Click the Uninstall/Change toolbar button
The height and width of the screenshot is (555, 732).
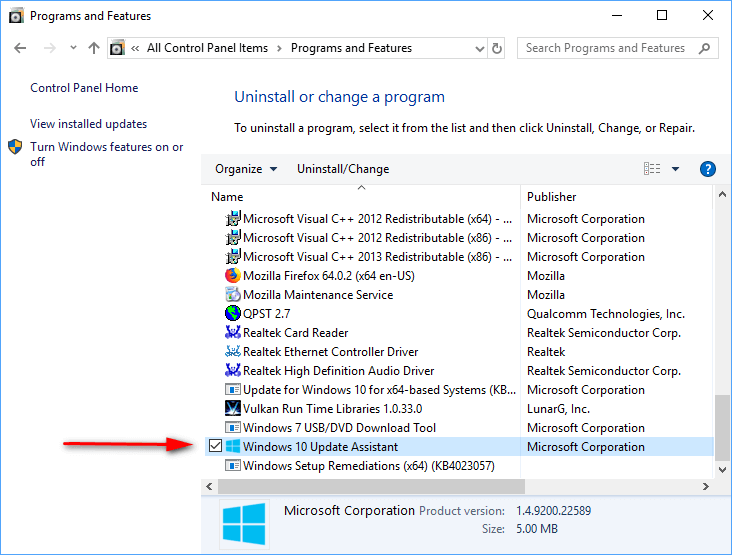pos(343,169)
